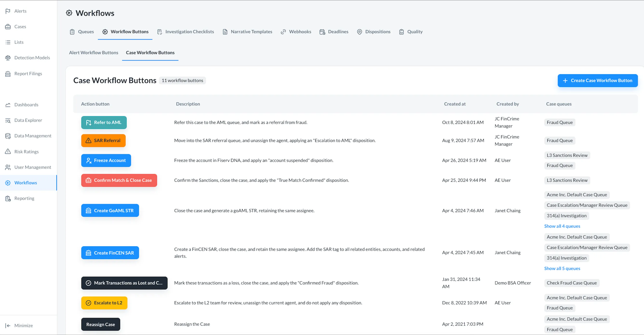Expand Show all 4 queues
This screenshot has width=644, height=335.
[562, 226]
